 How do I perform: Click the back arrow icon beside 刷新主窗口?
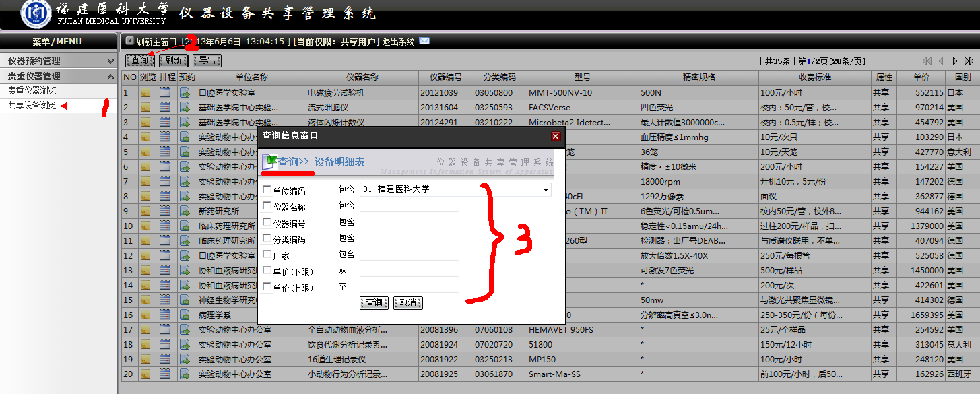click(x=130, y=42)
